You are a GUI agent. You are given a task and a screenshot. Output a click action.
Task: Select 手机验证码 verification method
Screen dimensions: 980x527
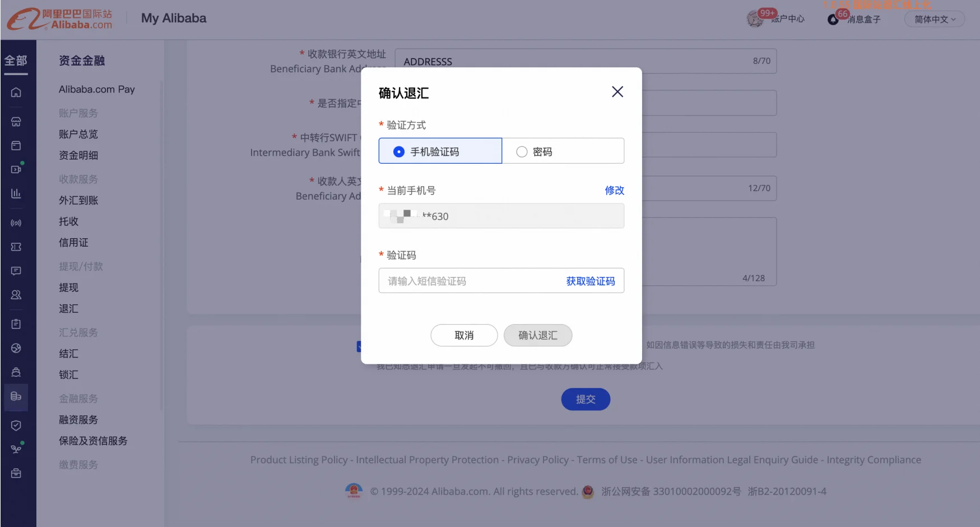tap(440, 151)
